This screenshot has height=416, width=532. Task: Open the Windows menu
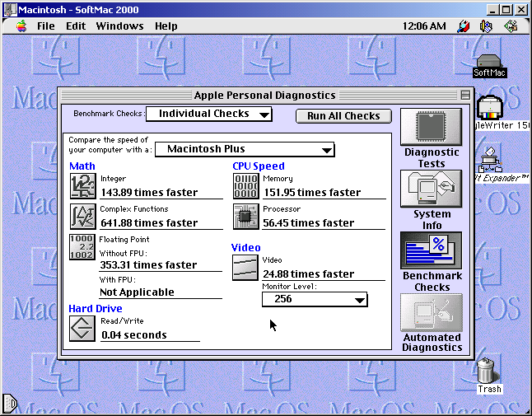(119, 26)
